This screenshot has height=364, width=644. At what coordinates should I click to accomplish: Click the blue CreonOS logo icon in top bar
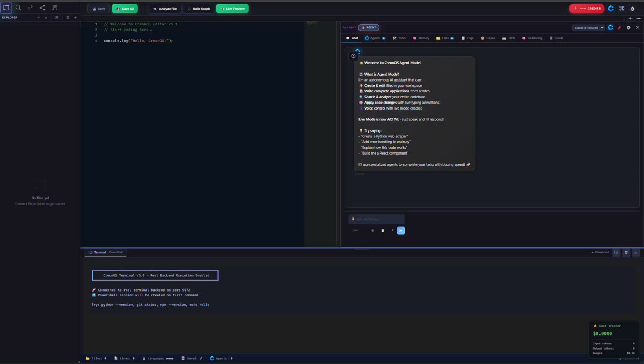click(x=611, y=9)
